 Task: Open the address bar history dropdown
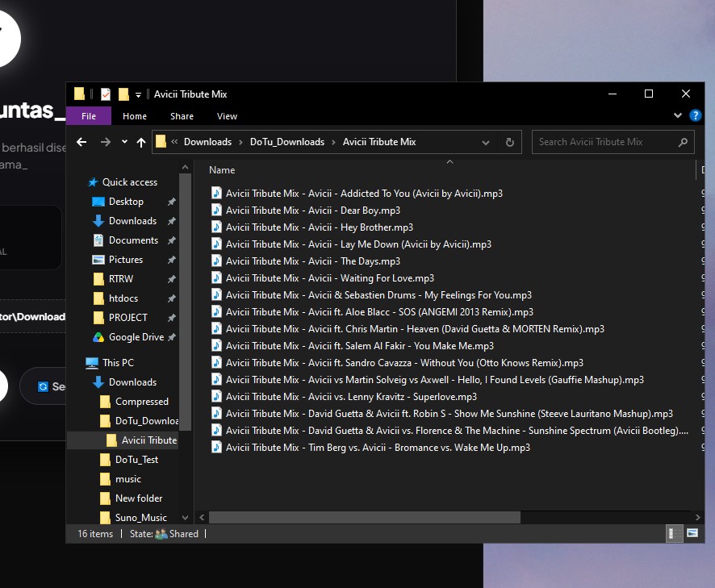pyautogui.click(x=486, y=142)
